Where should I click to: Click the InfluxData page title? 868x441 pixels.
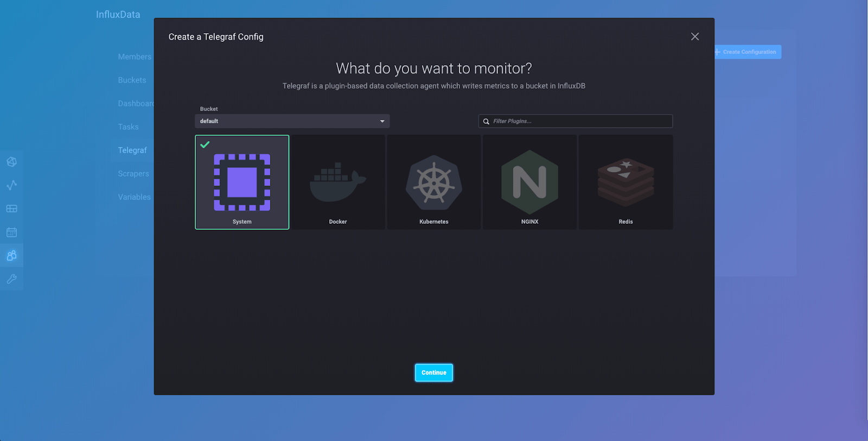[118, 15]
